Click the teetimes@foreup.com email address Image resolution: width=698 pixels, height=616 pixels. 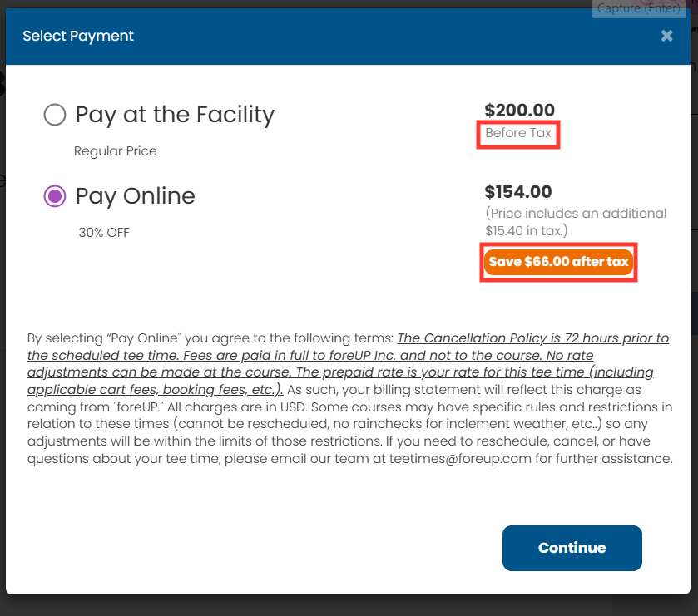coord(460,459)
